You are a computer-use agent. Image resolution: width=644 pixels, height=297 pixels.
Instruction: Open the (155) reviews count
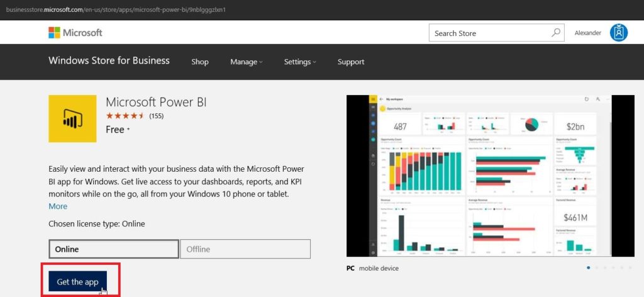pos(156,116)
